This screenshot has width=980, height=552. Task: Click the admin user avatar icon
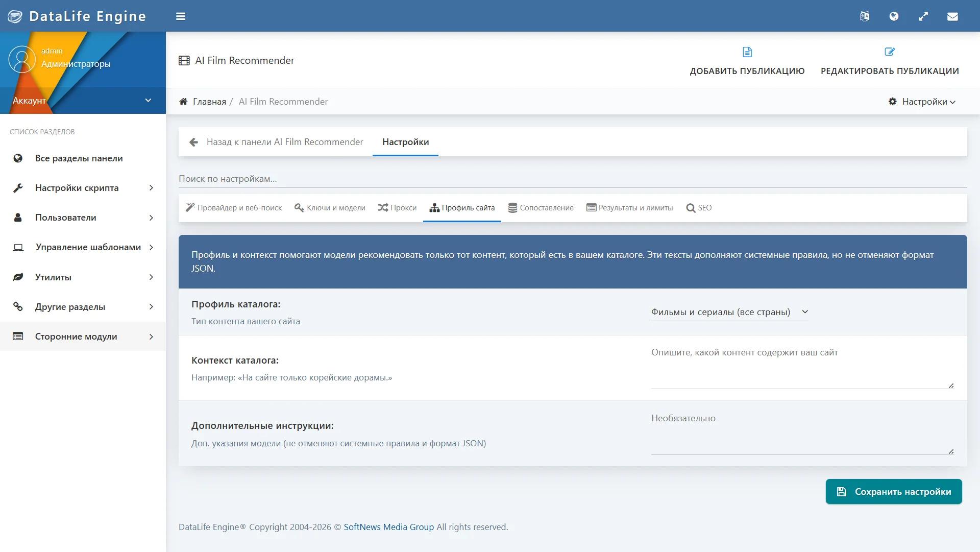pos(22,59)
